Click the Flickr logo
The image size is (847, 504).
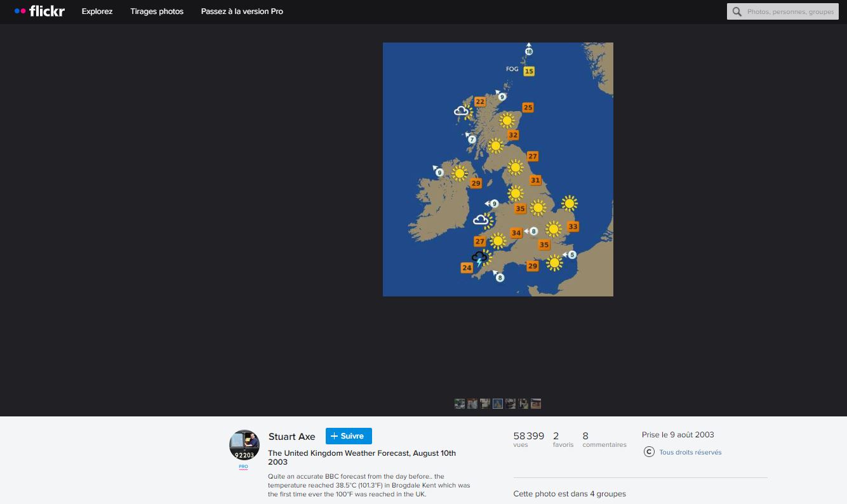39,11
